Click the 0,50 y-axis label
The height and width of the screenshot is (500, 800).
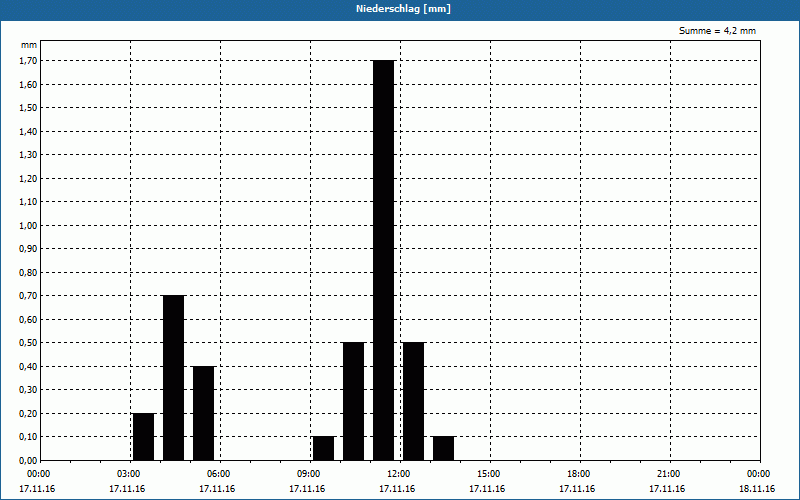(28, 343)
